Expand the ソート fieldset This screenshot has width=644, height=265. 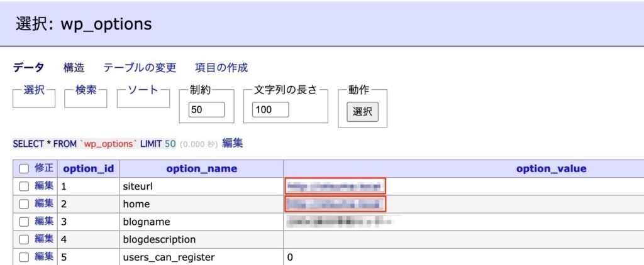click(x=143, y=90)
